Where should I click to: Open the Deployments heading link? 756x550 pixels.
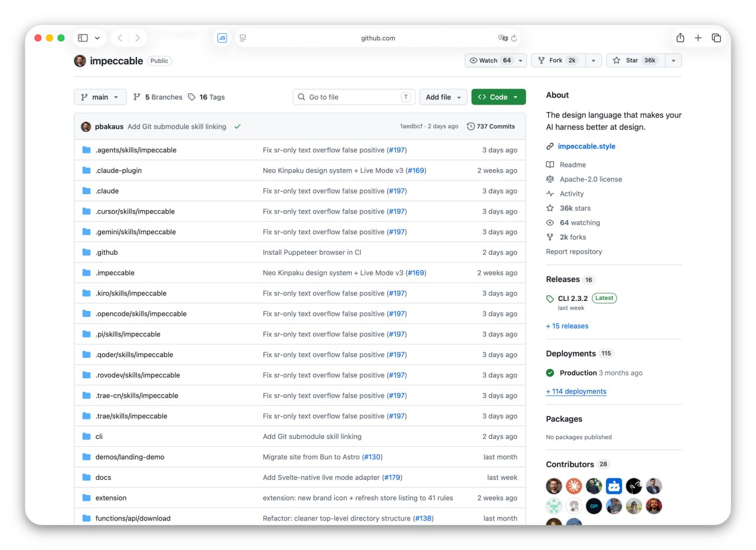point(571,353)
